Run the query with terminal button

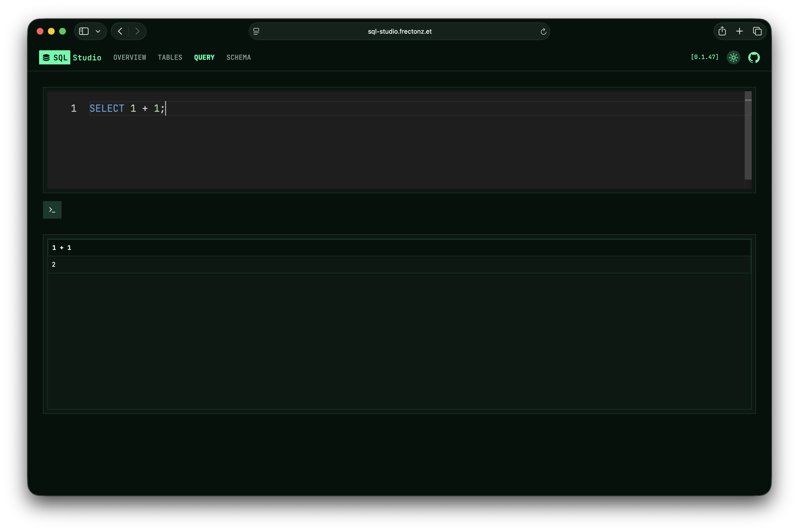pos(52,210)
